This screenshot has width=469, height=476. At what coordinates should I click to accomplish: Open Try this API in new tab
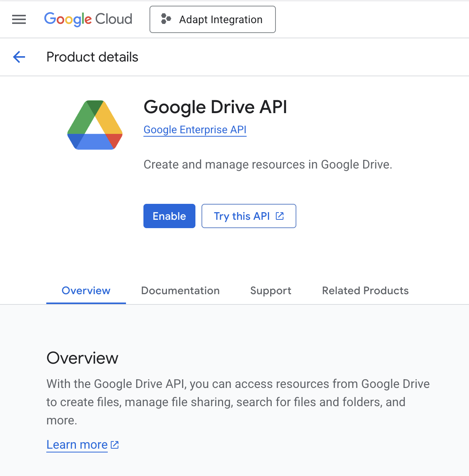249,216
